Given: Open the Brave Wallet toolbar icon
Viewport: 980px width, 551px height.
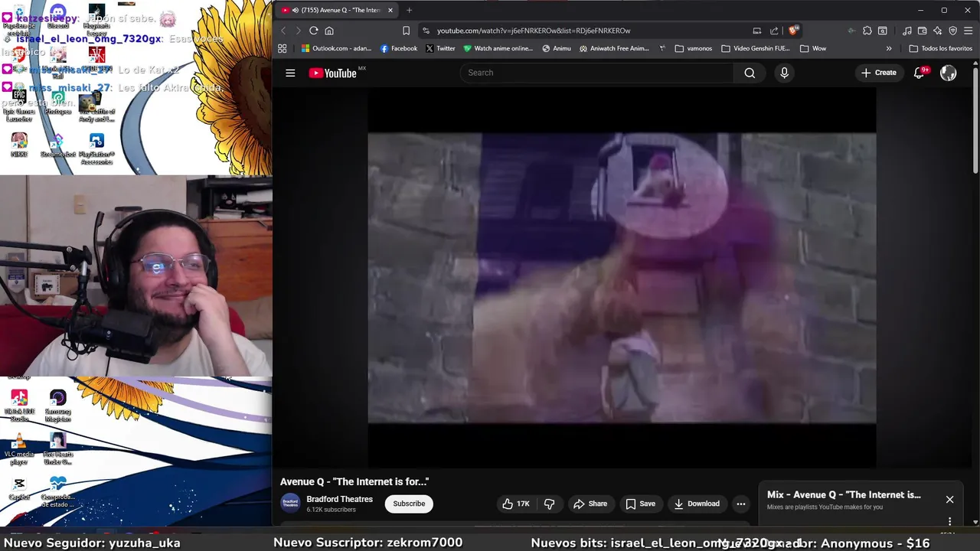Looking at the screenshot, I should click(922, 31).
